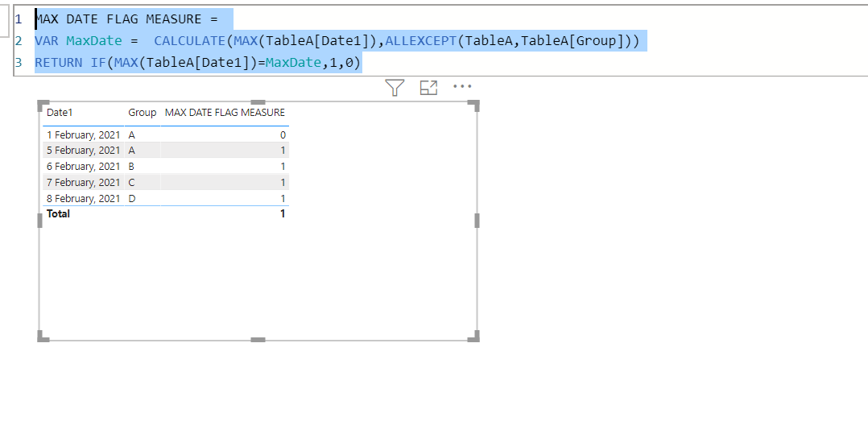This screenshot has width=868, height=430.
Task: Click the right-middle resize handle of visual
Action: (477, 221)
